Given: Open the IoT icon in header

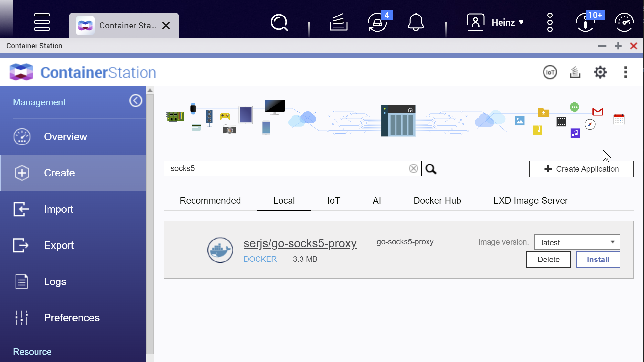Looking at the screenshot, I should pos(550,72).
